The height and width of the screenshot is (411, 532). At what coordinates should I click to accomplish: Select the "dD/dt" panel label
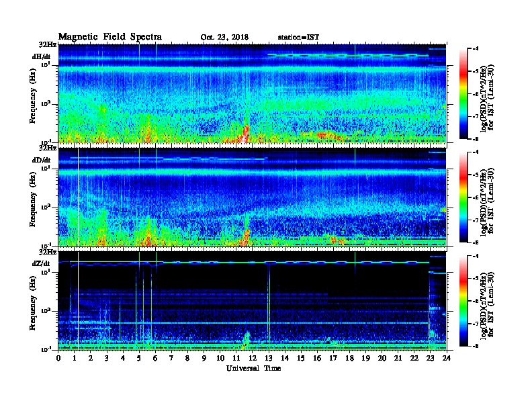point(41,161)
